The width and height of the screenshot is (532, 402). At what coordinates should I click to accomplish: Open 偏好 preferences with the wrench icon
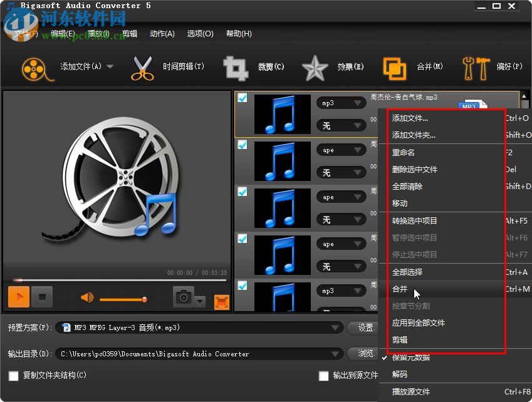(476, 67)
